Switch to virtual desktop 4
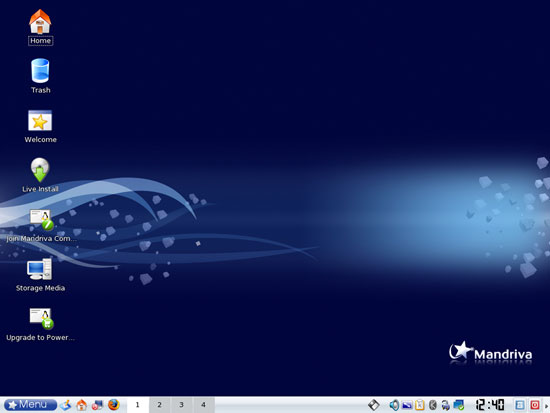The image size is (550, 413). click(x=203, y=405)
